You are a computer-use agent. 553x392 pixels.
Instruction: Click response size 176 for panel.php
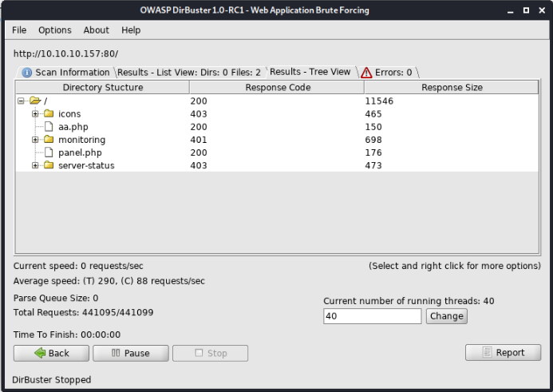[x=373, y=152]
